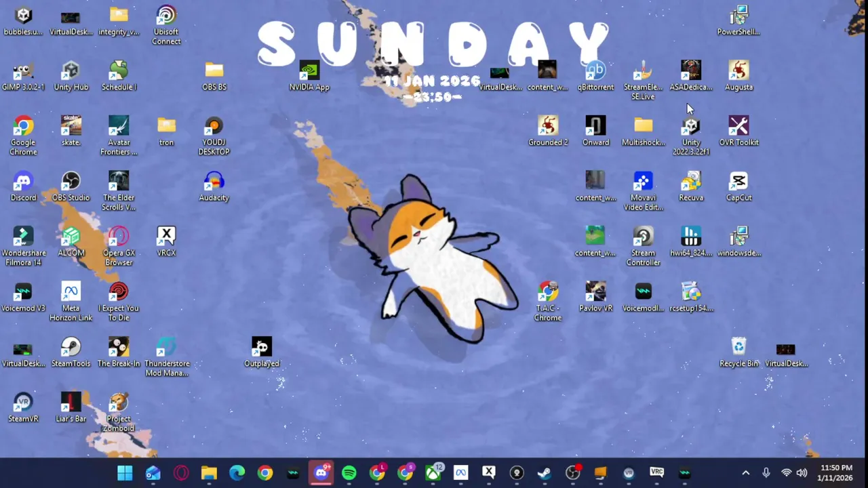Select the ALCOM desktop shortcut
Screen dimensions: 868x488
(x=71, y=242)
